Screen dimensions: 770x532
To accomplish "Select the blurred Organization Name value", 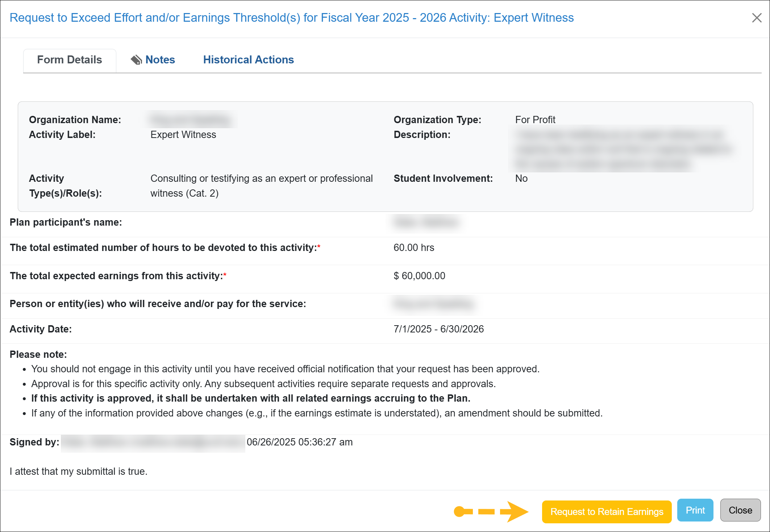I will pos(191,120).
